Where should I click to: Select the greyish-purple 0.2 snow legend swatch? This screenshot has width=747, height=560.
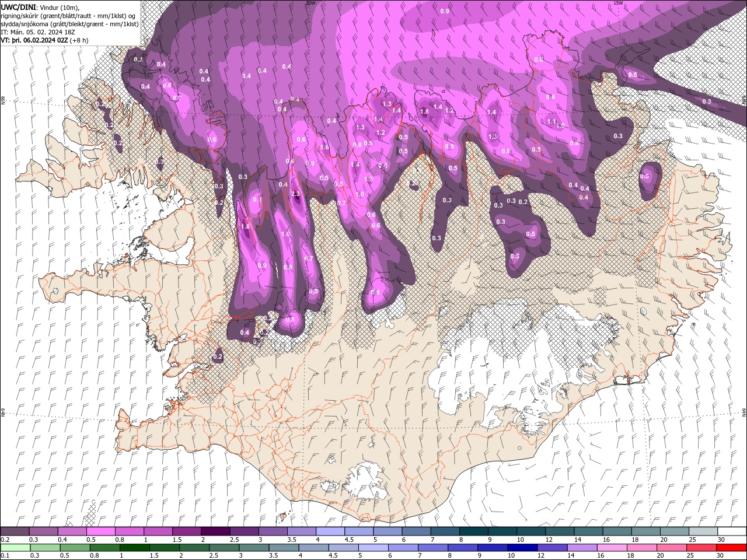point(15,531)
